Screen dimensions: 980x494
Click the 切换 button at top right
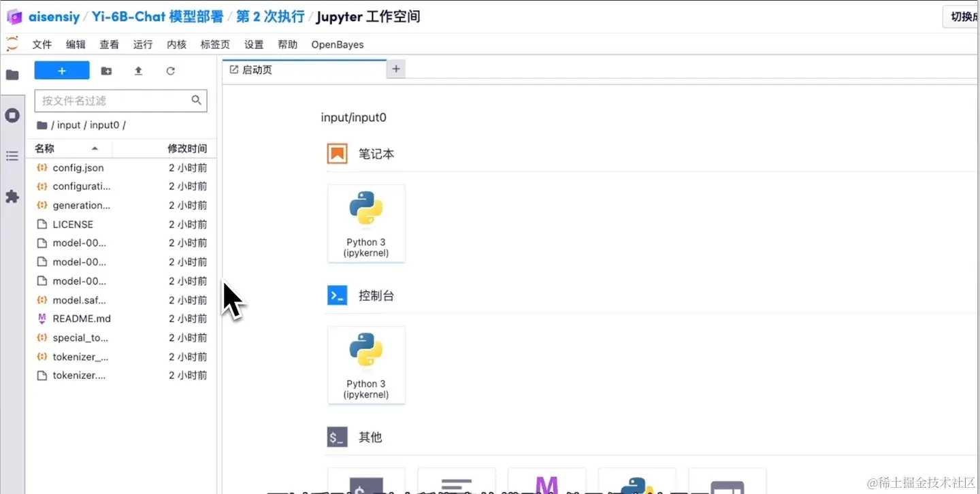coord(961,17)
